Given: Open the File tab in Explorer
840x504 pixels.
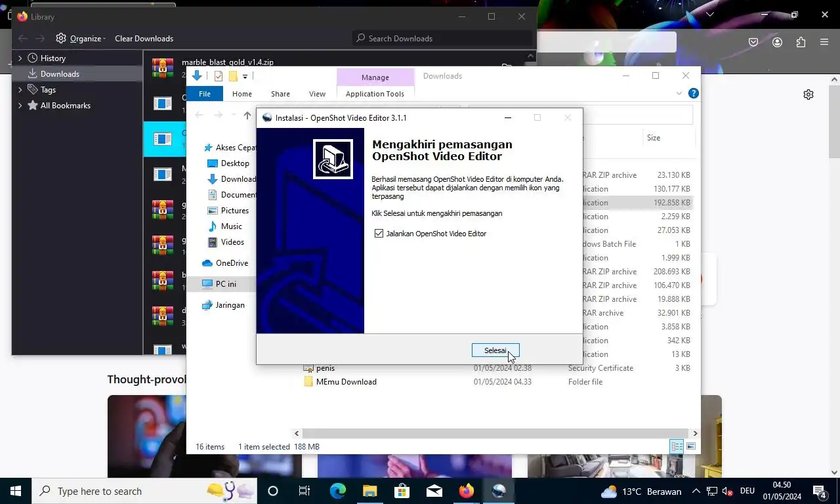Looking at the screenshot, I should point(205,94).
